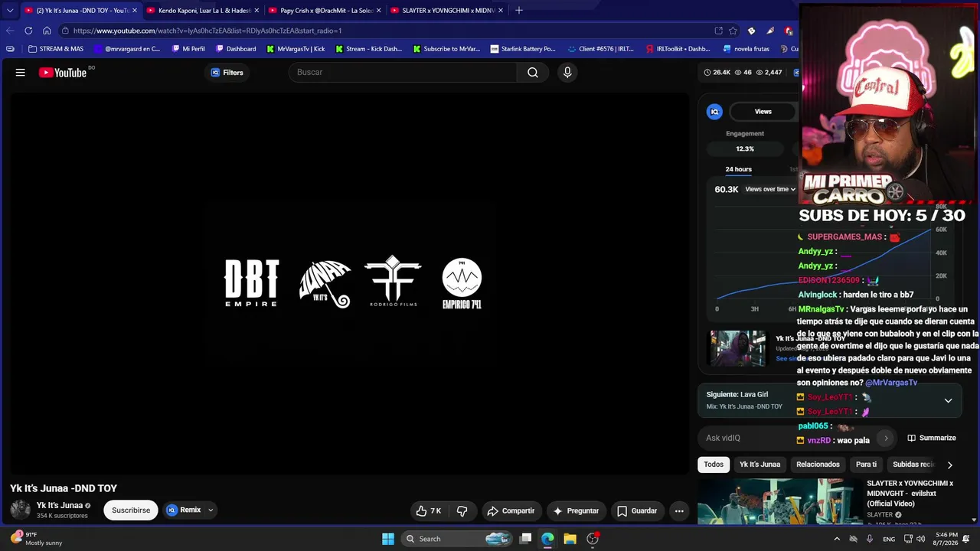980x551 pixels.
Task: Switch to the SLAYTER x YOVNGCHIMI browser tab
Action: (447, 10)
